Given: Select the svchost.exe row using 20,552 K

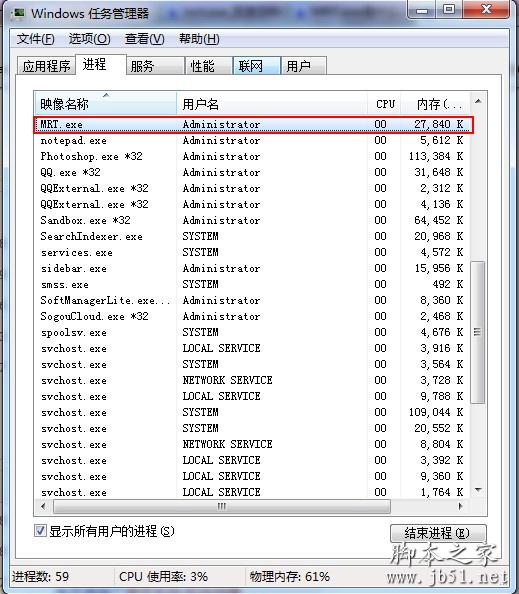Looking at the screenshot, I should [253, 428].
